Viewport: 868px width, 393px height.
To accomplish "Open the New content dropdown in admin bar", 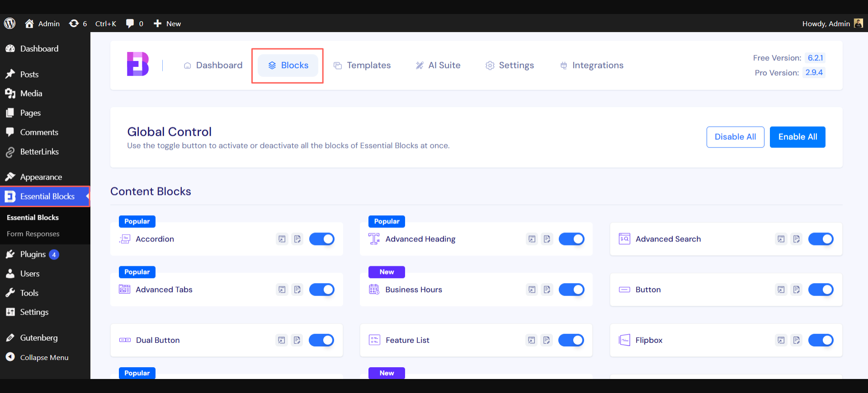I will 167,24.
